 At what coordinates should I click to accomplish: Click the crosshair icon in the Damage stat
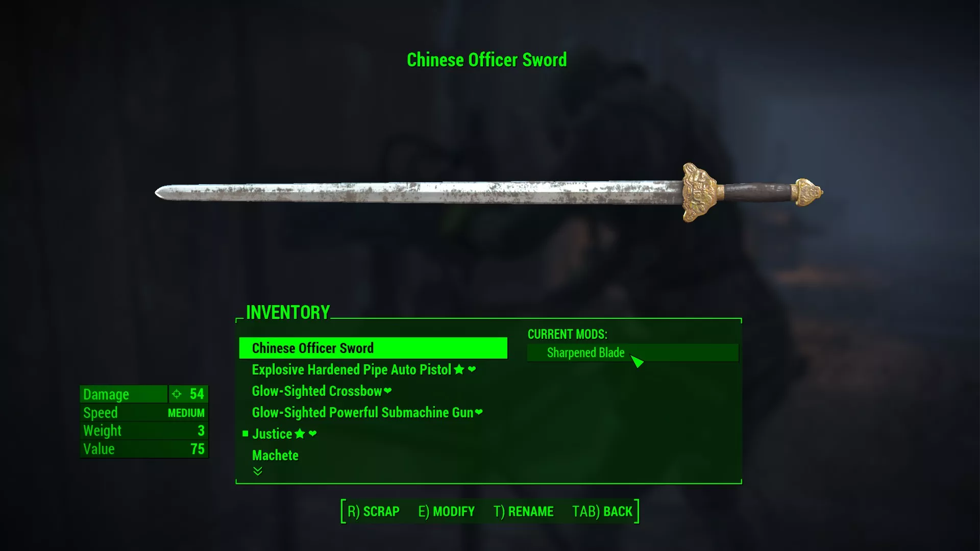tap(177, 394)
